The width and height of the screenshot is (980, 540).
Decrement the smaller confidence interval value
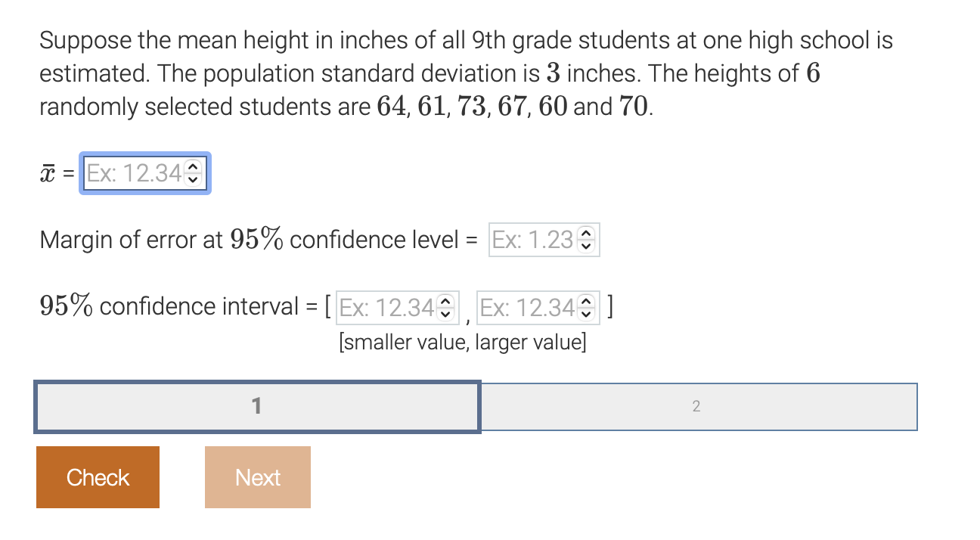click(447, 312)
